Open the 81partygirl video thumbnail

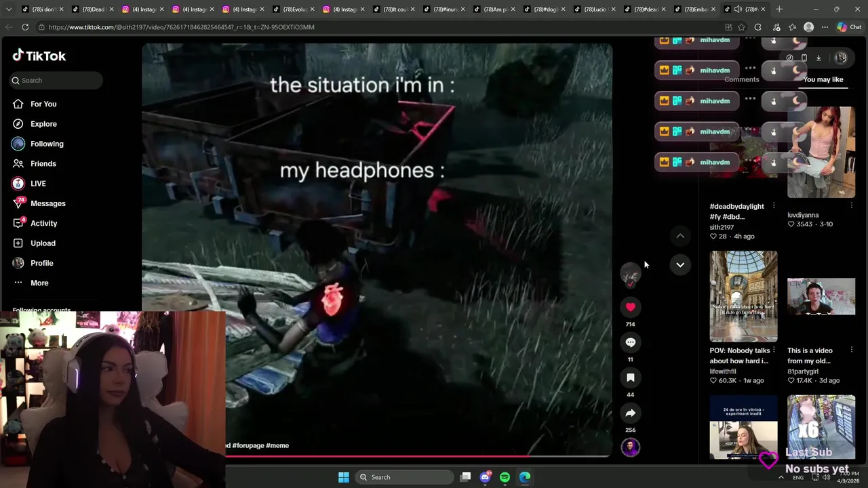(821, 296)
